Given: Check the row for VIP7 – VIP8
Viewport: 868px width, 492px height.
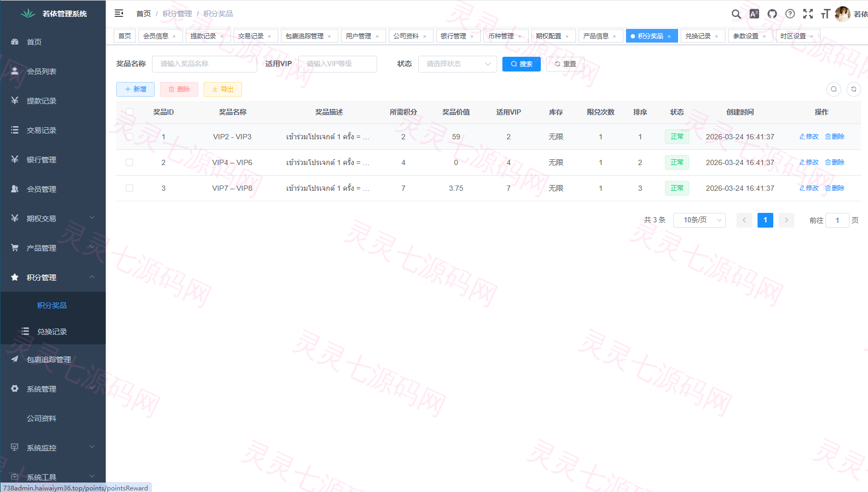Looking at the screenshot, I should click(x=129, y=188).
